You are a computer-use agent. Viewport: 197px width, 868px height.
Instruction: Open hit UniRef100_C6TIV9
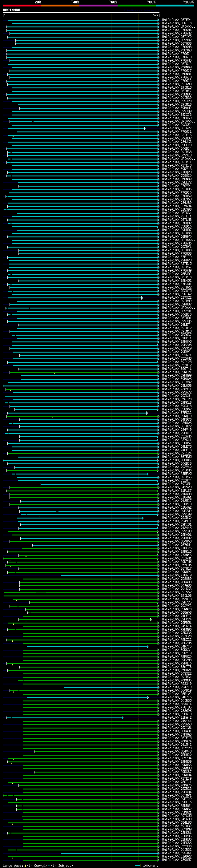pos(176,37)
